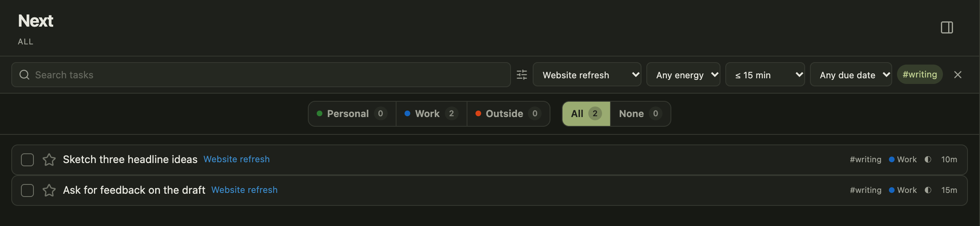The image size is (980, 226).
Task: Click the ALL subtitle label
Action: click(25, 42)
